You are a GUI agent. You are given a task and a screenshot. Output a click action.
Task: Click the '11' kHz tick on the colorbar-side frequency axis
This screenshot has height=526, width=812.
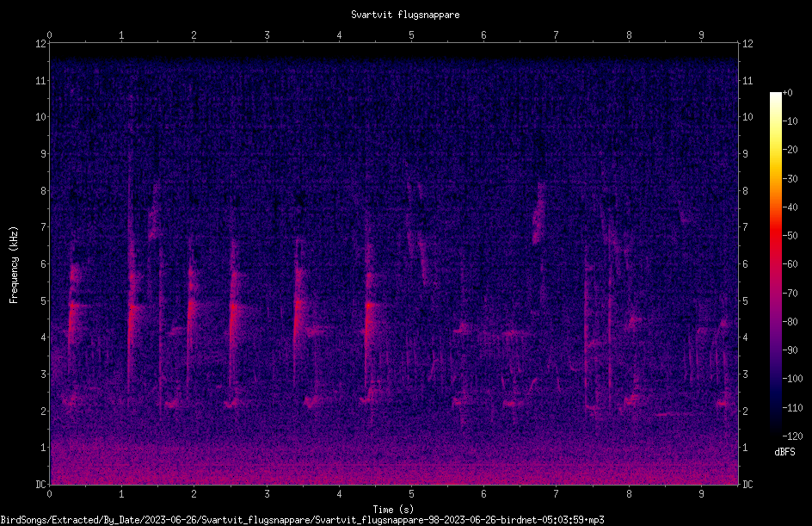tap(747, 80)
